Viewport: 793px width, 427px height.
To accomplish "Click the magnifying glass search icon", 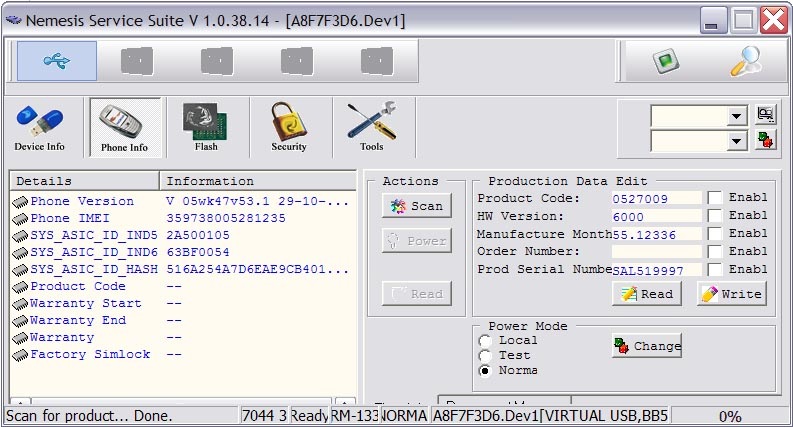I will (x=746, y=61).
